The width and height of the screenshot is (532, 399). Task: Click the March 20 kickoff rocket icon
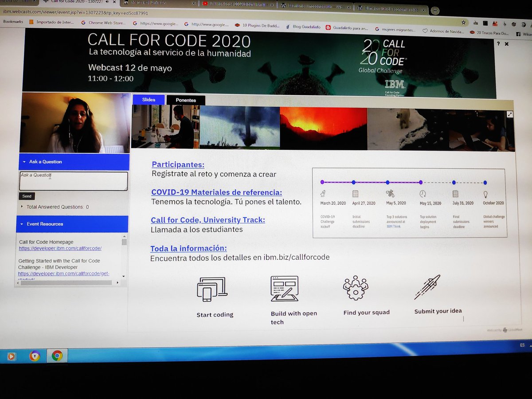[x=323, y=193]
